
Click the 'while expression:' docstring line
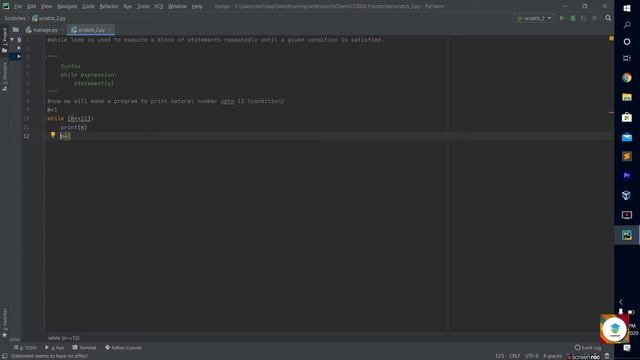89,75
